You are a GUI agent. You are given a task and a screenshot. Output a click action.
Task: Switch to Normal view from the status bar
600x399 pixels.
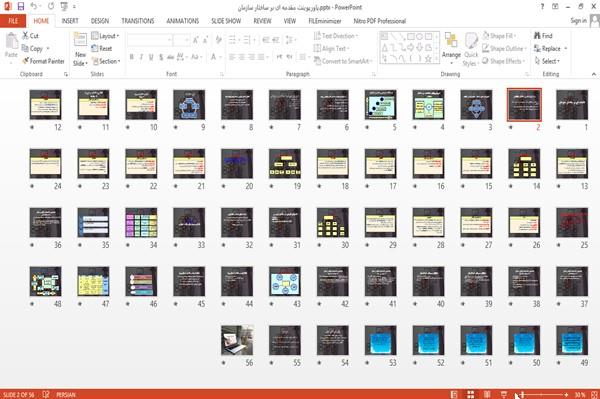pos(454,394)
